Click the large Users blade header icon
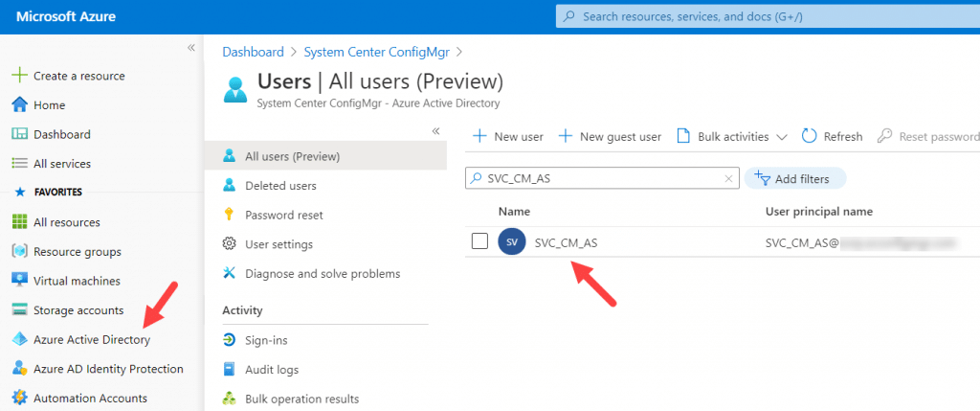 point(235,89)
